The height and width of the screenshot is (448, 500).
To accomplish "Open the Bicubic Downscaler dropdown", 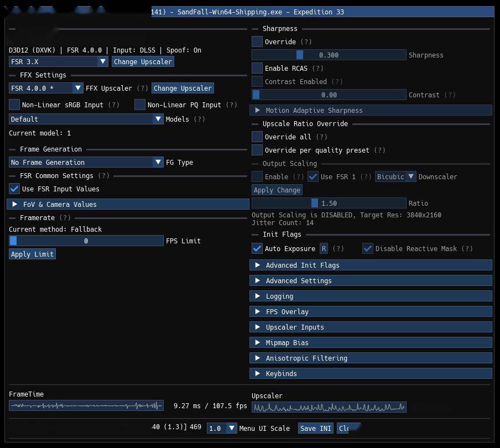I will pyautogui.click(x=395, y=176).
